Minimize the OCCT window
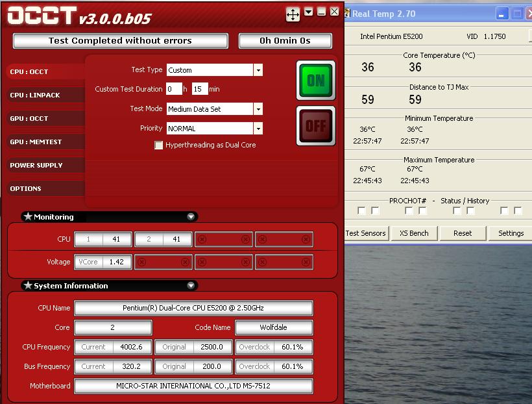This screenshot has height=404, width=532. (x=321, y=12)
